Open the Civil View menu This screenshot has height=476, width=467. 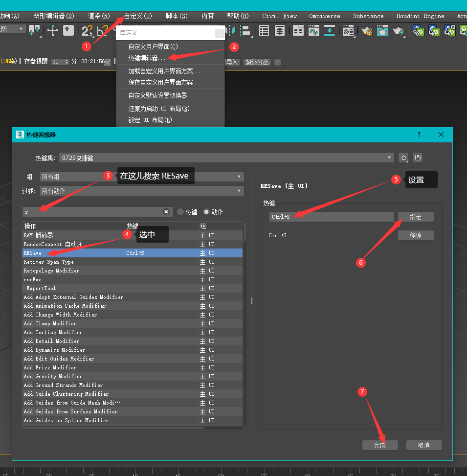point(280,16)
